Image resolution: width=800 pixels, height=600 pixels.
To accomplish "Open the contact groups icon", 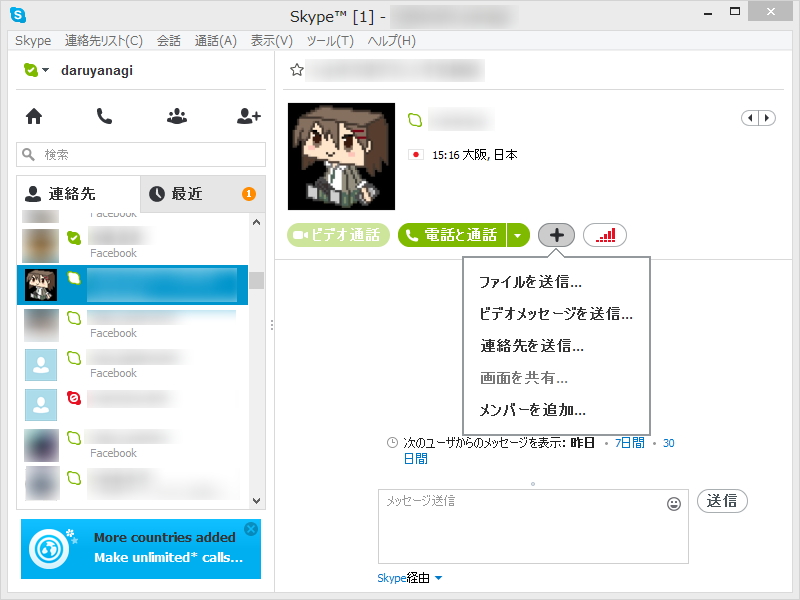I will click(x=176, y=117).
